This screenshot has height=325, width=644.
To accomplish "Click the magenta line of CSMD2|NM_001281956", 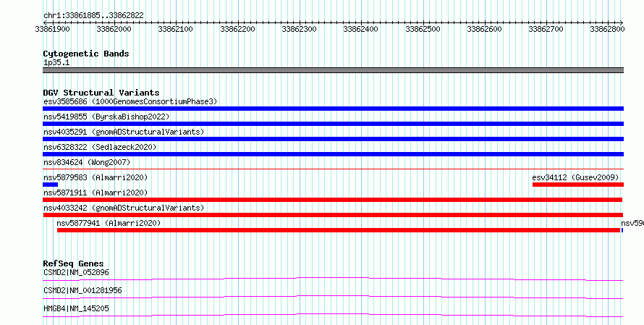I will [333, 297].
